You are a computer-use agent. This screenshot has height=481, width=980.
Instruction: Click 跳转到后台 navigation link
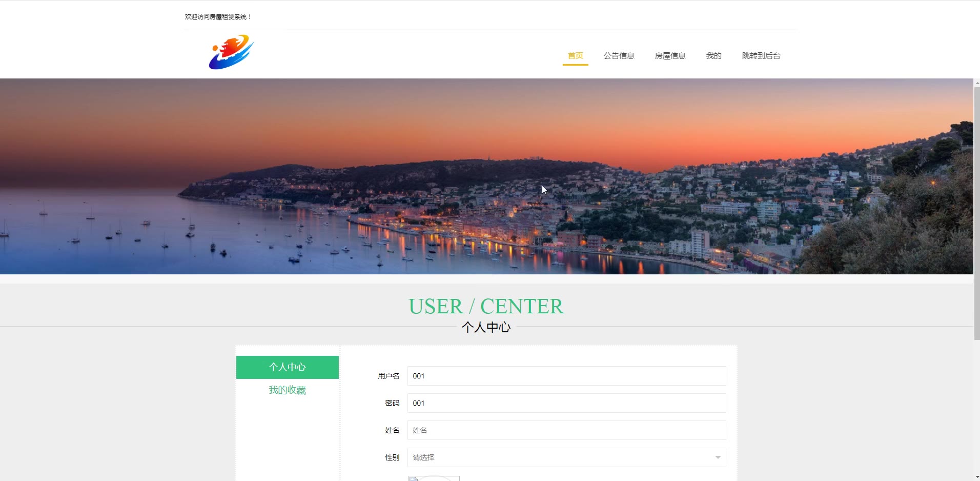click(x=761, y=55)
